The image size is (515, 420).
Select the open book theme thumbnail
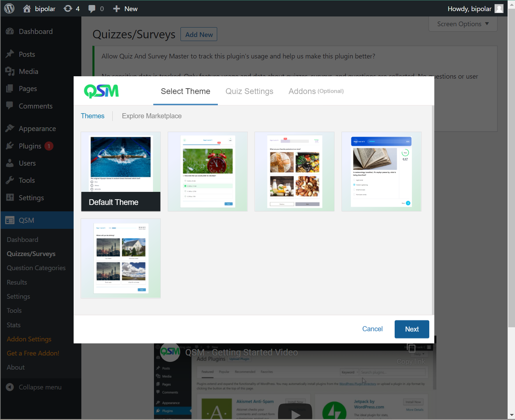382,172
